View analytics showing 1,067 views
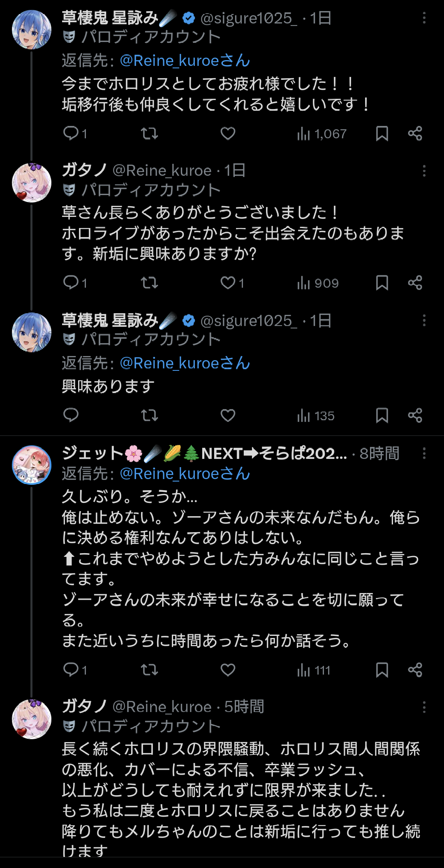This screenshot has width=444, height=868. [321, 134]
